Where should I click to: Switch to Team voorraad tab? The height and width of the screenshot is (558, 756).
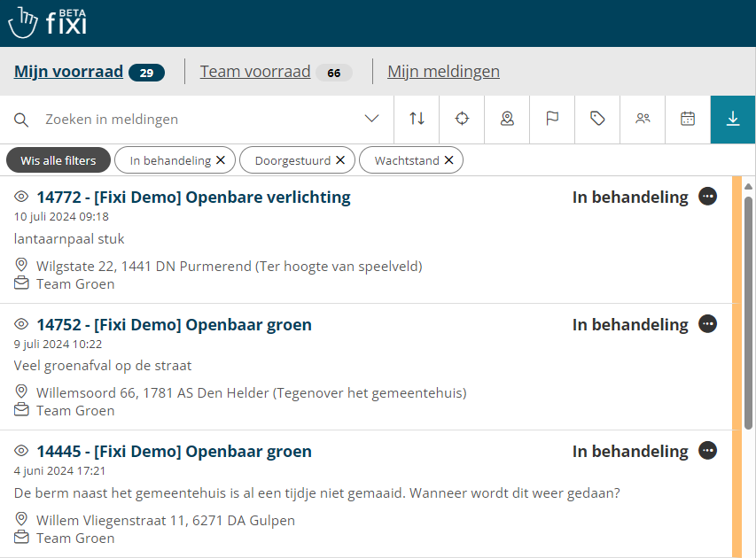(x=255, y=72)
